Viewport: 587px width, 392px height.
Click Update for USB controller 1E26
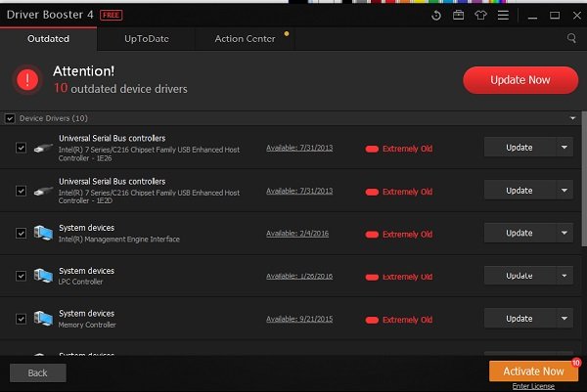pyautogui.click(x=519, y=148)
